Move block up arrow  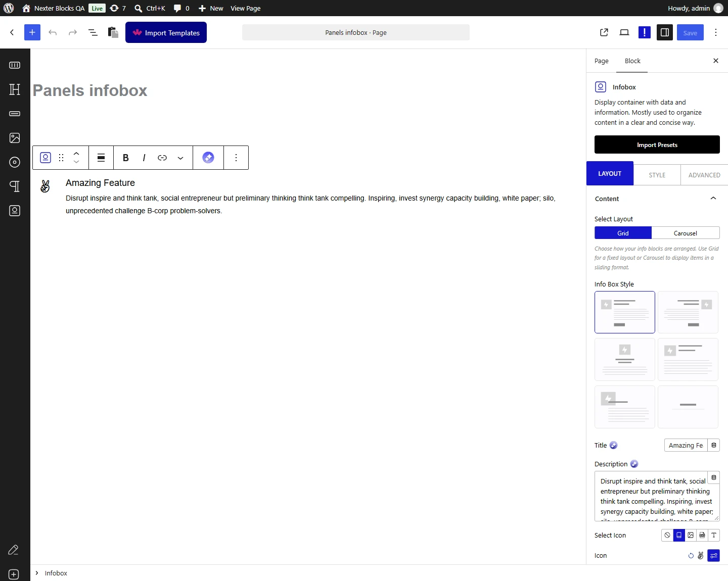click(x=76, y=153)
